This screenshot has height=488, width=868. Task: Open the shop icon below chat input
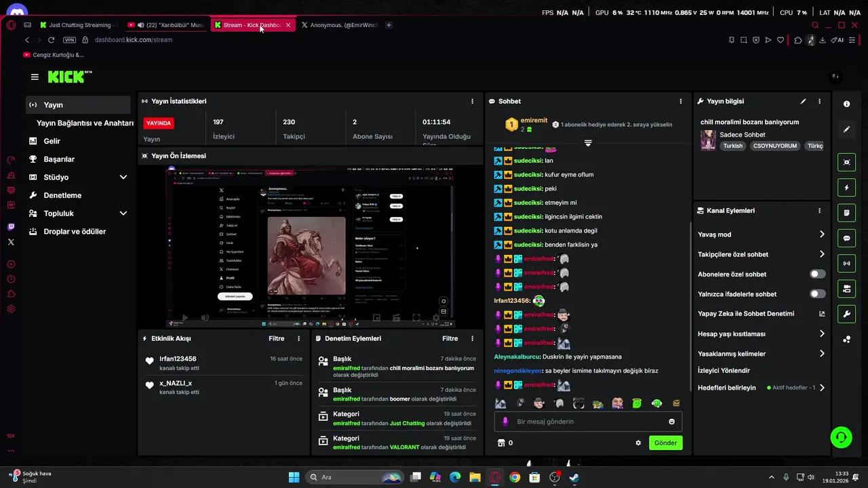pos(501,443)
